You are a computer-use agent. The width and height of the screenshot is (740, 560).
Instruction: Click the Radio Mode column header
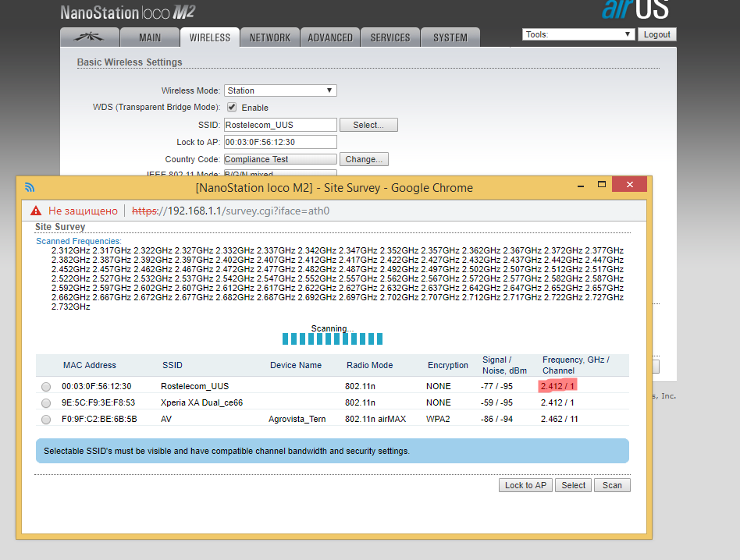(369, 365)
